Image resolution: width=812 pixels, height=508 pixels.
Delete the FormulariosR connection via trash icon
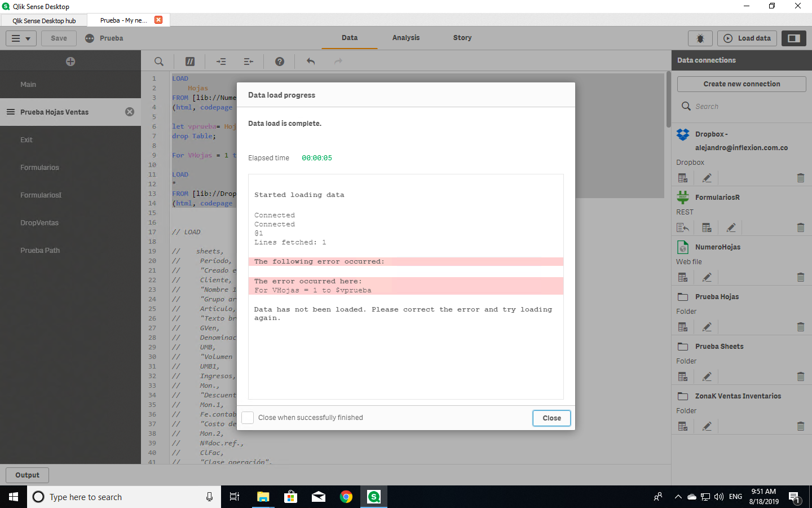pyautogui.click(x=800, y=227)
